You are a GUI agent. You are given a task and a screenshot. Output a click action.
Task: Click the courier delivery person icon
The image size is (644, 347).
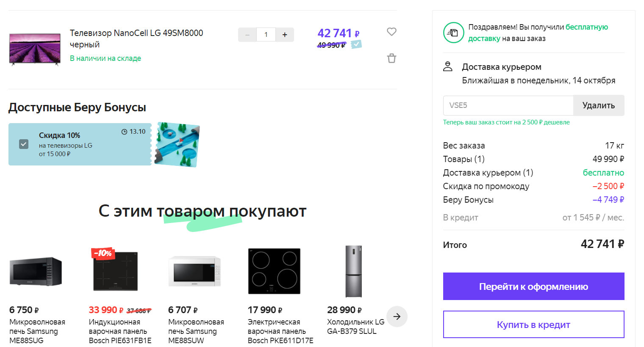click(448, 66)
